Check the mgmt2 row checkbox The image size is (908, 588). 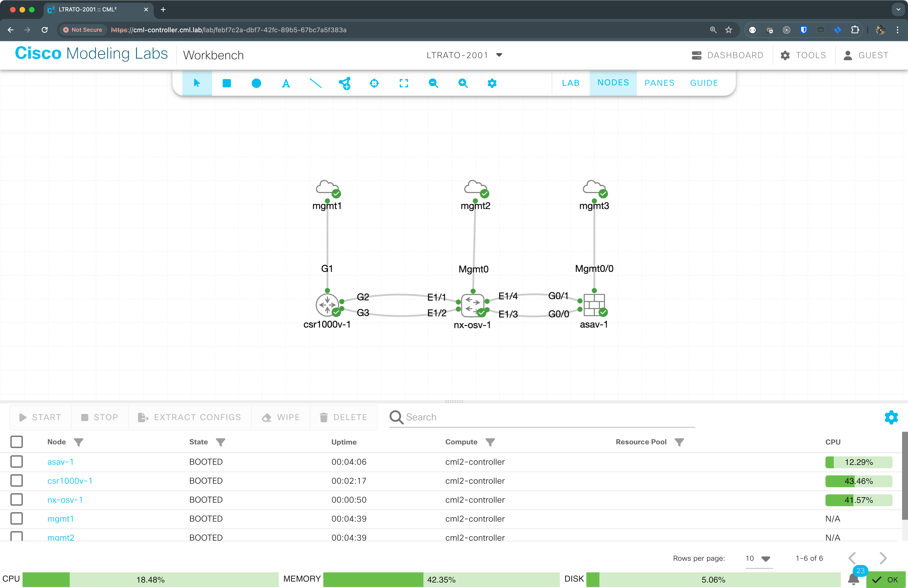click(16, 536)
